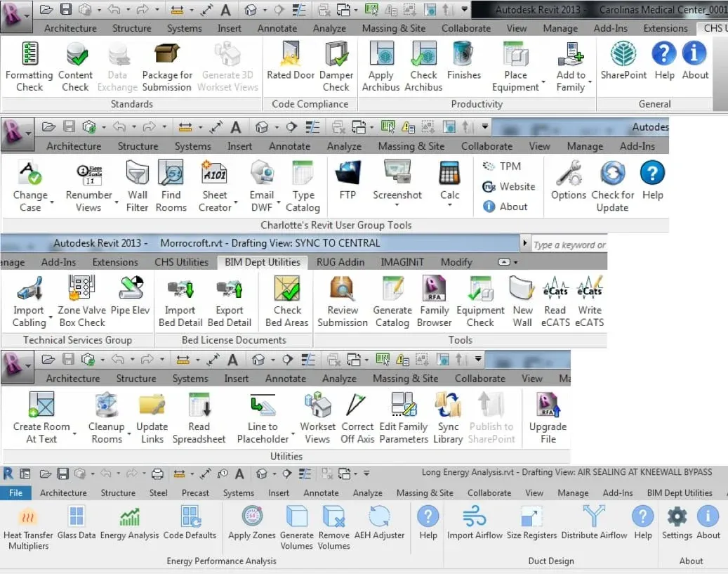Open the Generate Volumes tool
Screen dimensions: 728x574
point(297,528)
